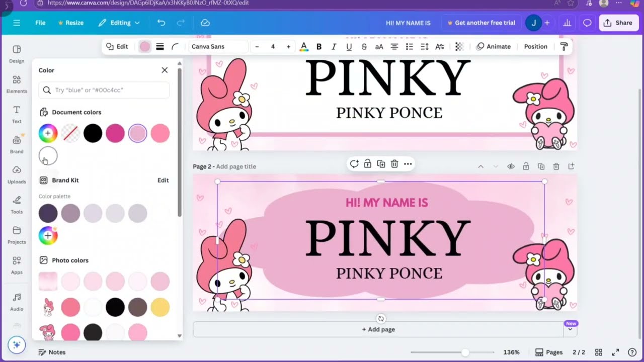This screenshot has height=362, width=644.
Task: Open the shape fill color button
Action: [145, 46]
